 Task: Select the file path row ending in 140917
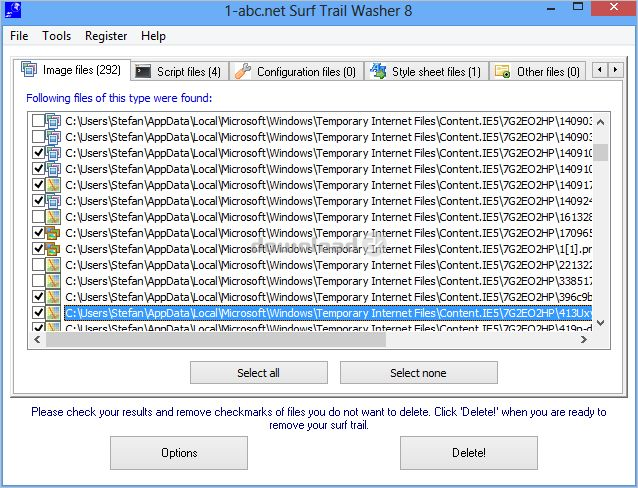[x=328, y=185]
